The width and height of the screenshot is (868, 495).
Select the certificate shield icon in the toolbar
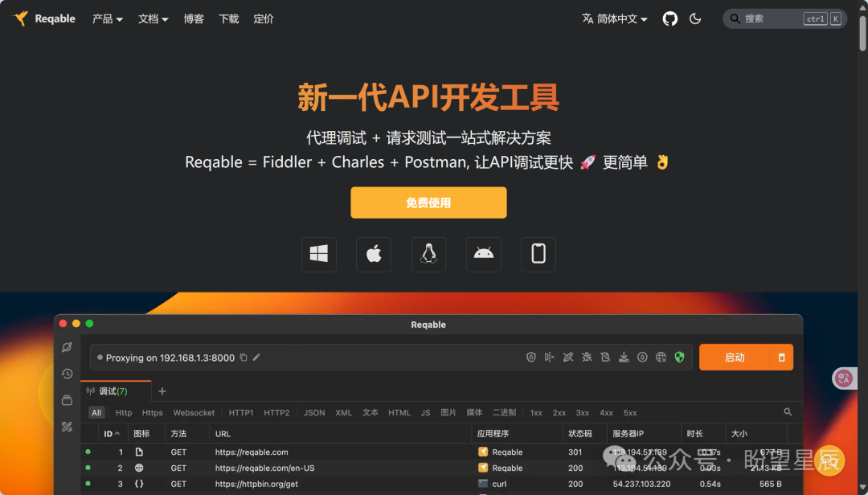pyautogui.click(x=531, y=357)
